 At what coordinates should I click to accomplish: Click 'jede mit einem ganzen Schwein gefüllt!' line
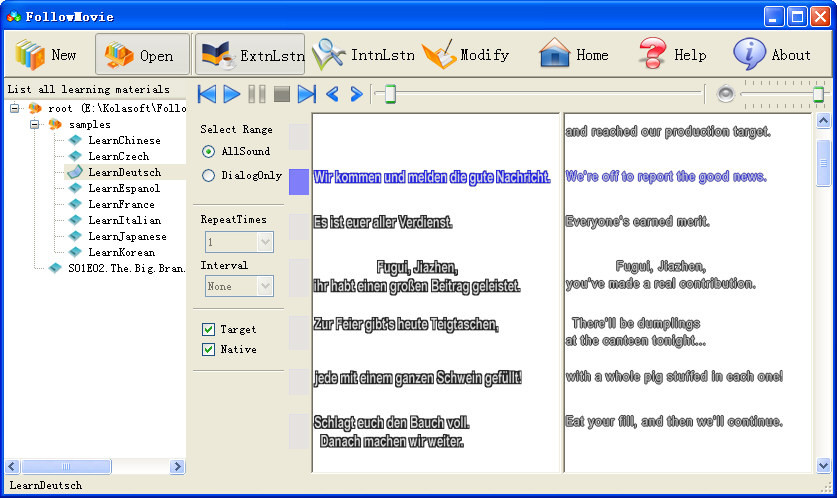(417, 378)
